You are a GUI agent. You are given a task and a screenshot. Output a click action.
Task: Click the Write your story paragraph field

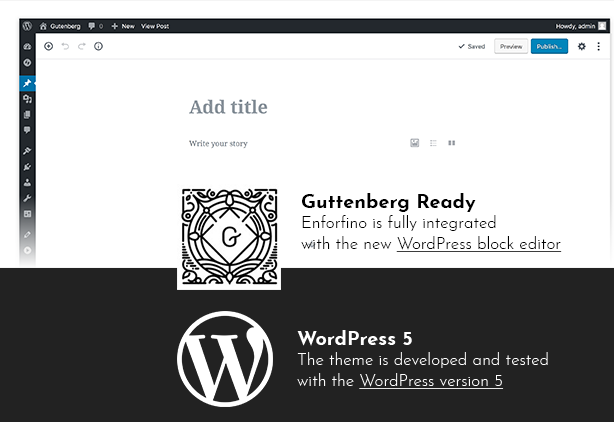click(x=218, y=143)
